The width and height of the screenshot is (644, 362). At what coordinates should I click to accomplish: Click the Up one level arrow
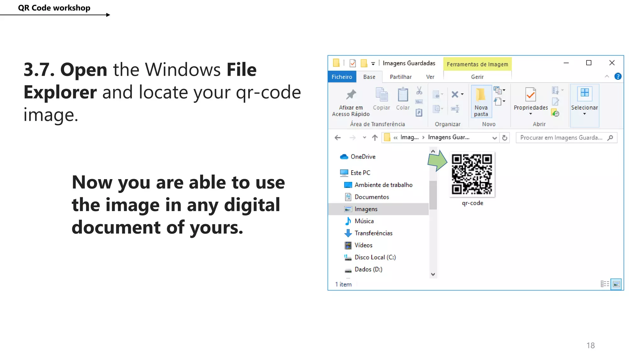pyautogui.click(x=375, y=138)
